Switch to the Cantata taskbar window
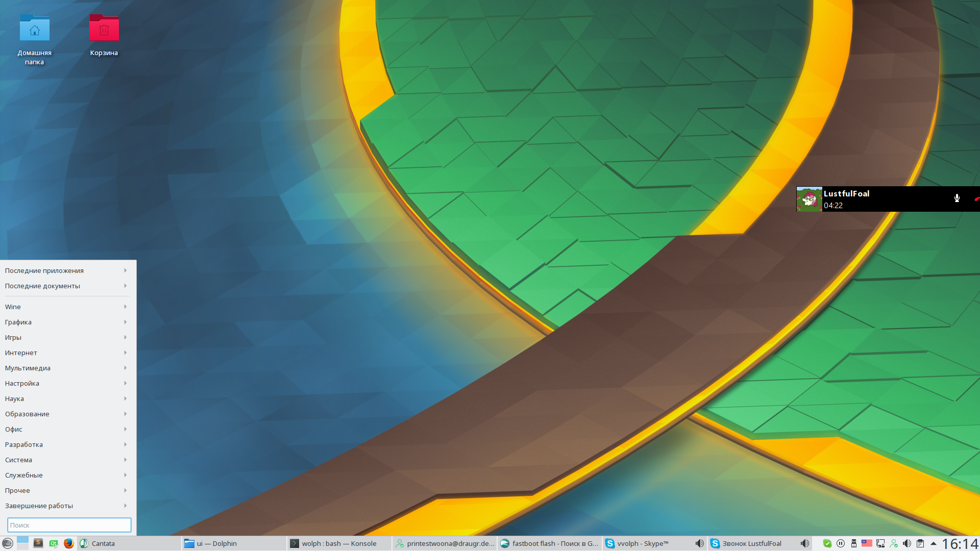Screen dimensions: 980x551 129,543
